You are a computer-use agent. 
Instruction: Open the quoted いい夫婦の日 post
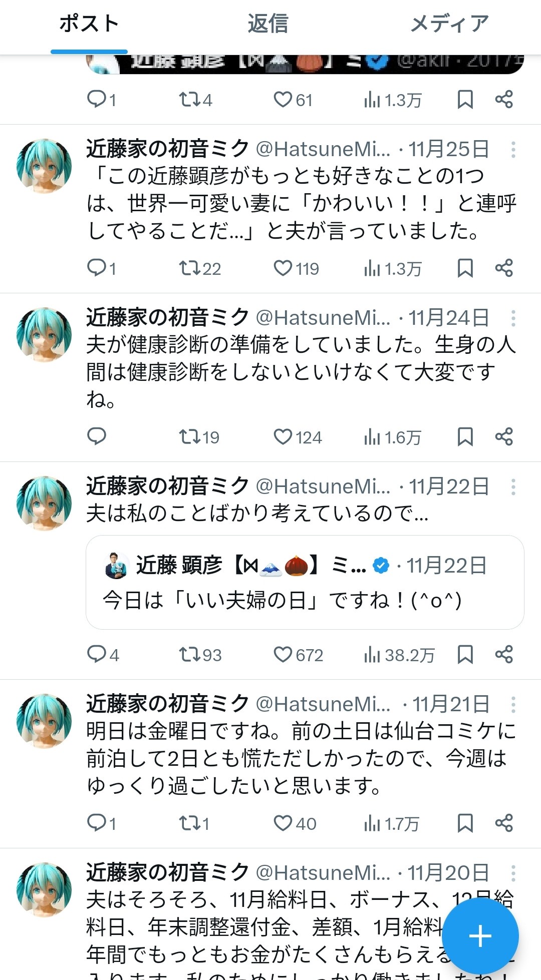tap(305, 582)
